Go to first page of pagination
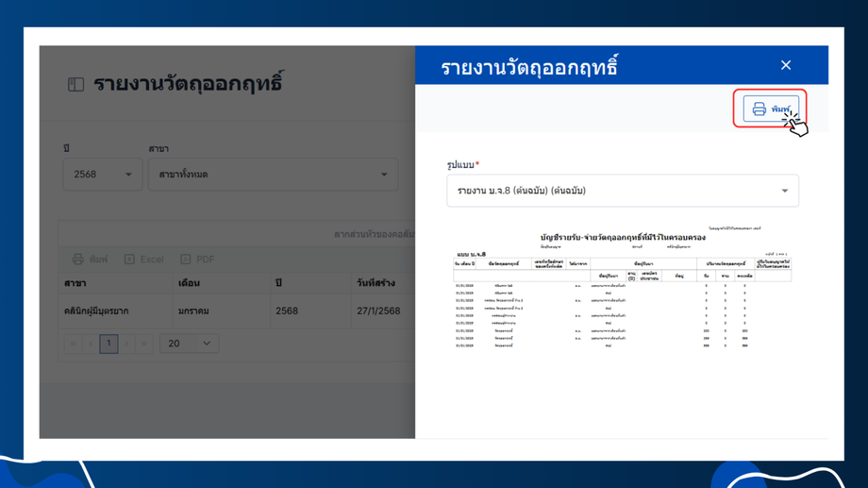Viewport: 868px width, 488px height. (73, 344)
